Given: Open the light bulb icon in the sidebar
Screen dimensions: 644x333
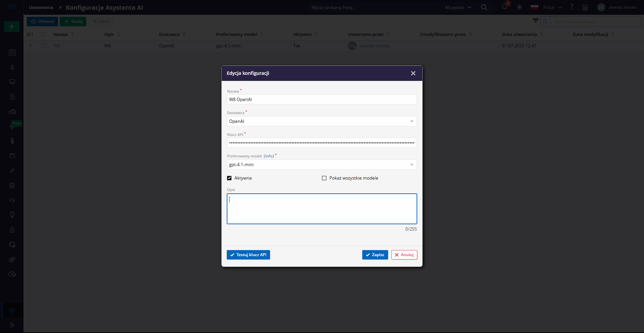Looking at the screenshot, I should [x=12, y=215].
